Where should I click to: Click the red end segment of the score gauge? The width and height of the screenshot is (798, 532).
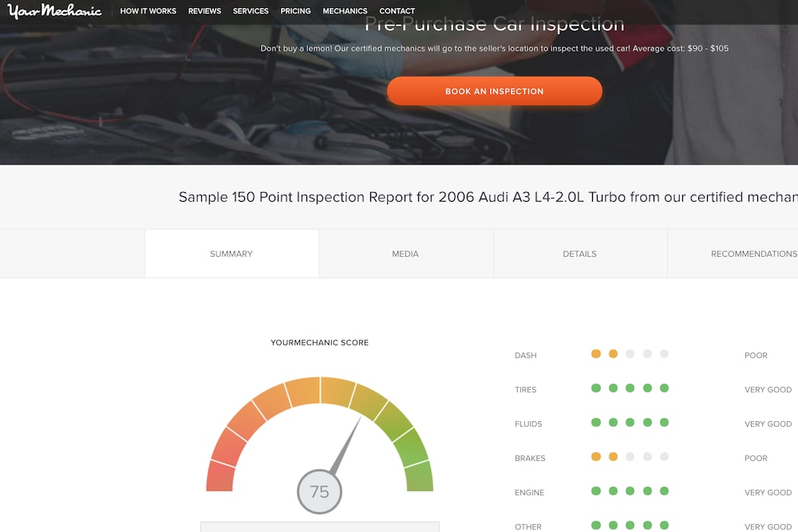[220, 476]
